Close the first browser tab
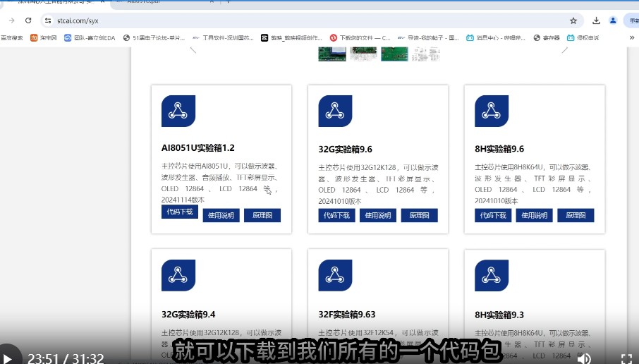This screenshot has height=364, width=639. point(103,2)
